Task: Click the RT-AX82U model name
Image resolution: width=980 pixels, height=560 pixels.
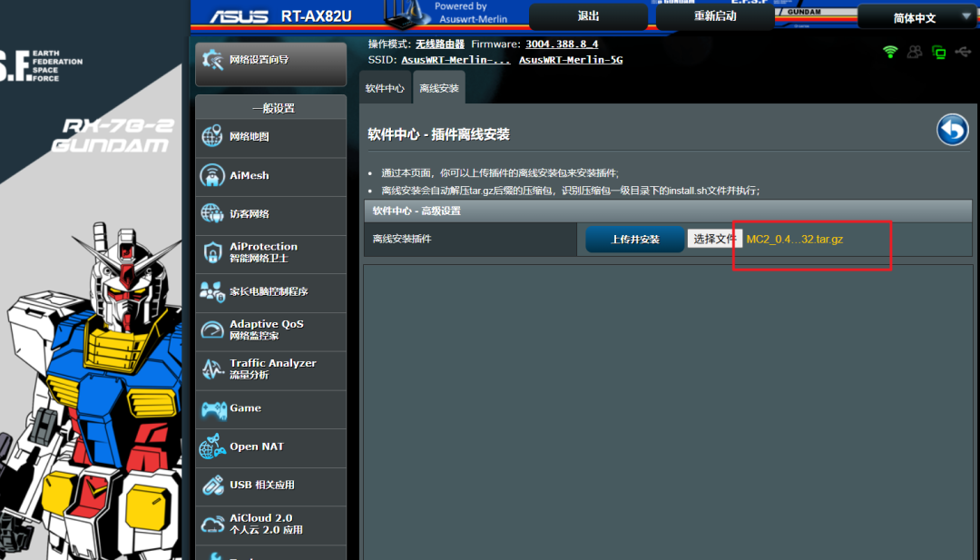Action: [316, 16]
